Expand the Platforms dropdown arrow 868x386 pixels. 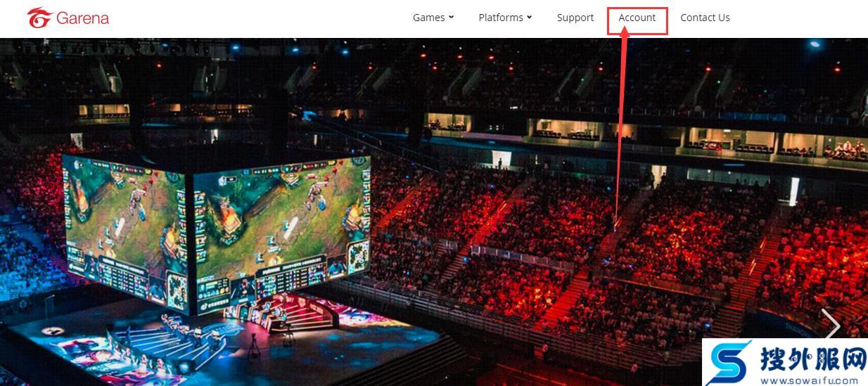[x=529, y=18]
